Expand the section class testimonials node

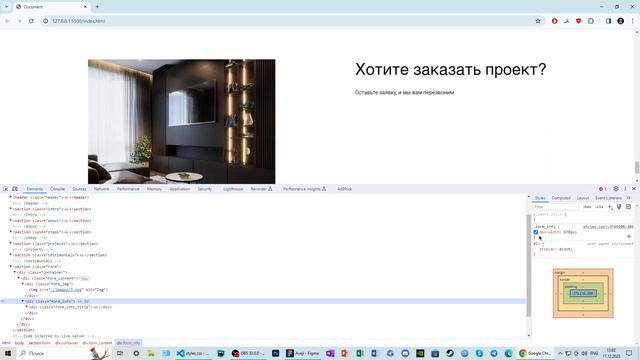tap(11, 255)
